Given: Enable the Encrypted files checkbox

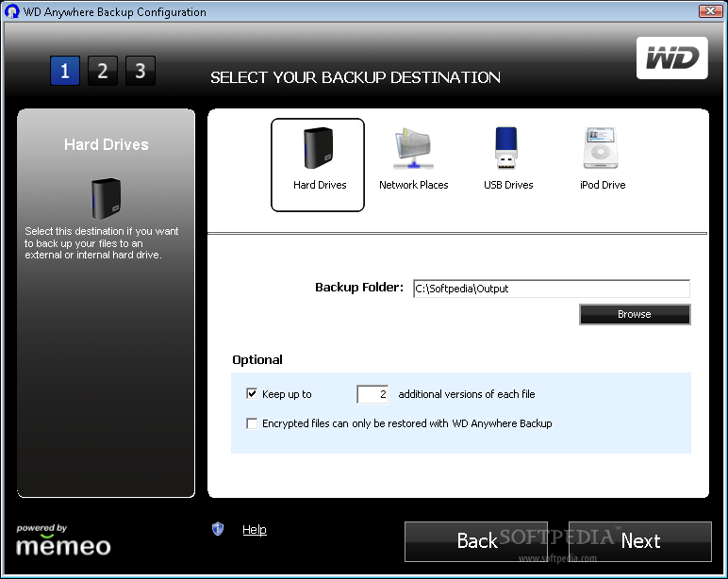Looking at the screenshot, I should [x=252, y=423].
